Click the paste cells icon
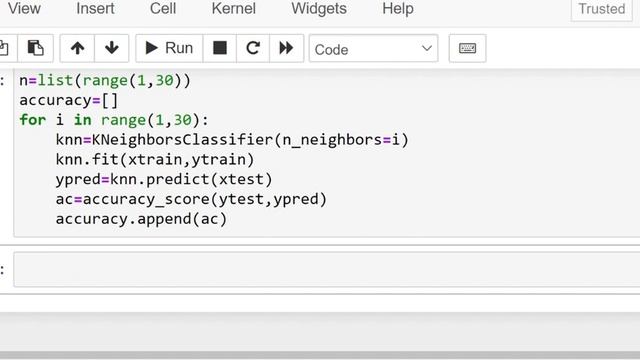This screenshot has width=640, height=360. tap(36, 48)
